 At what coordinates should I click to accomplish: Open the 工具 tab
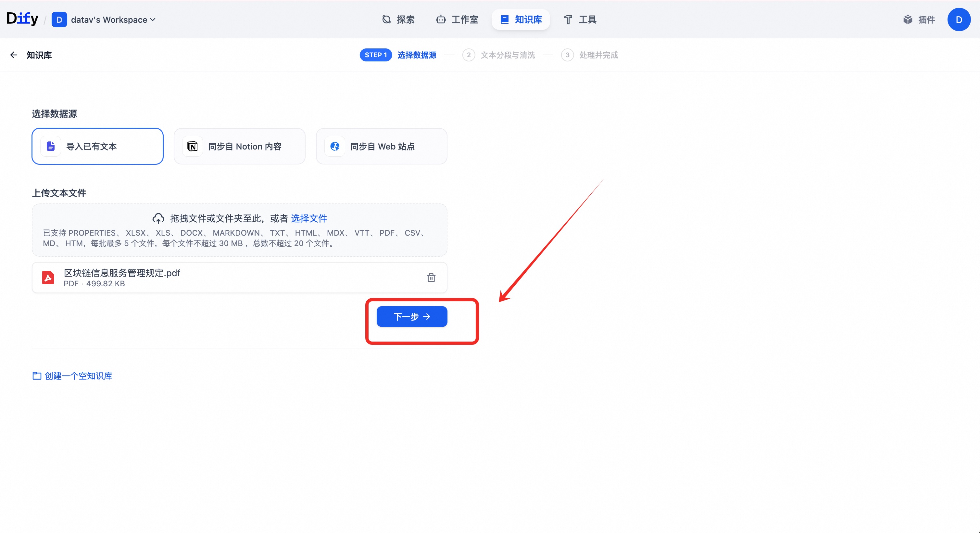pyautogui.click(x=580, y=19)
